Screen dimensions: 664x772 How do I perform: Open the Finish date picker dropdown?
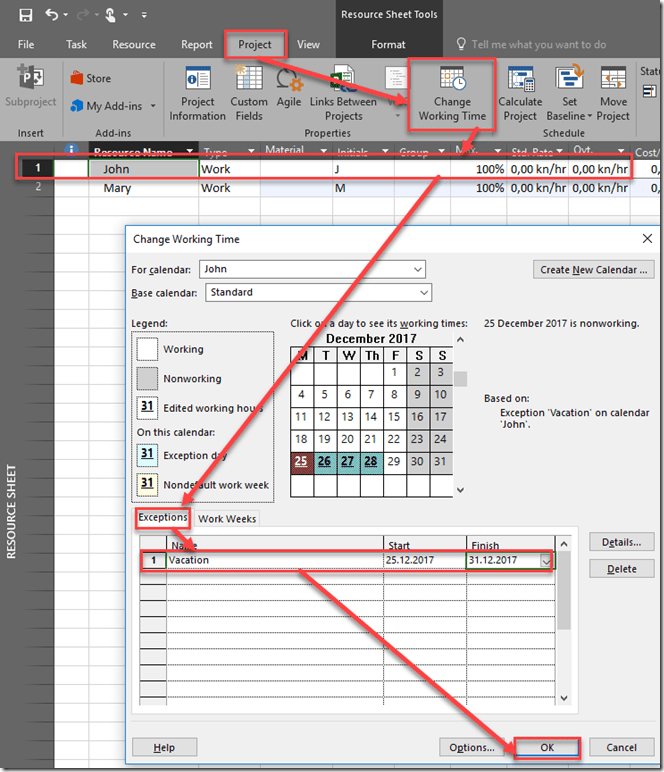point(545,561)
